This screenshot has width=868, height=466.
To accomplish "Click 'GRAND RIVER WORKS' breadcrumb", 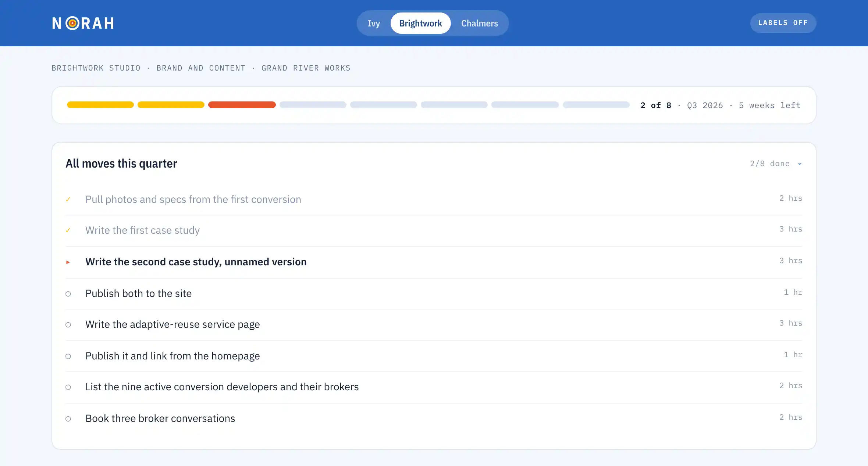I will click(x=306, y=68).
